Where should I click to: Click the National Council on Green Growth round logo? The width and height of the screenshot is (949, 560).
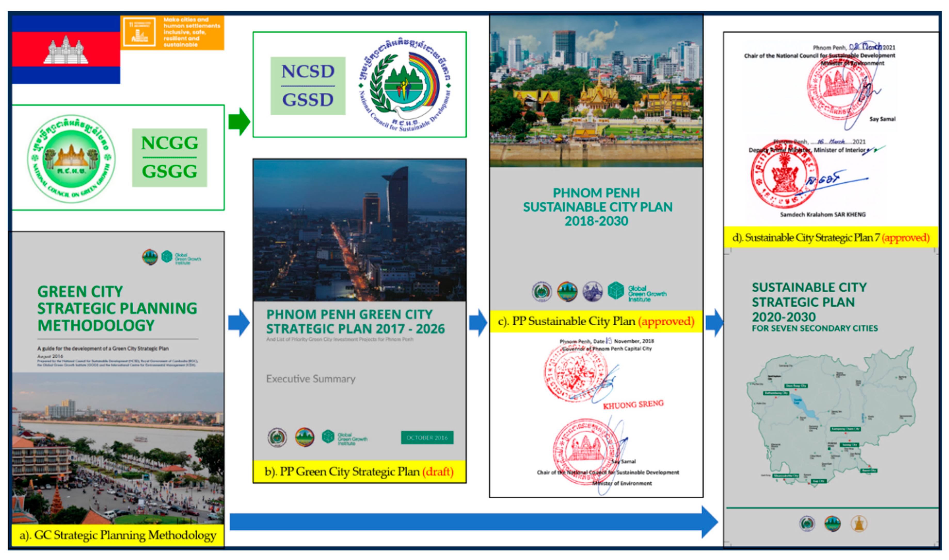point(71,159)
